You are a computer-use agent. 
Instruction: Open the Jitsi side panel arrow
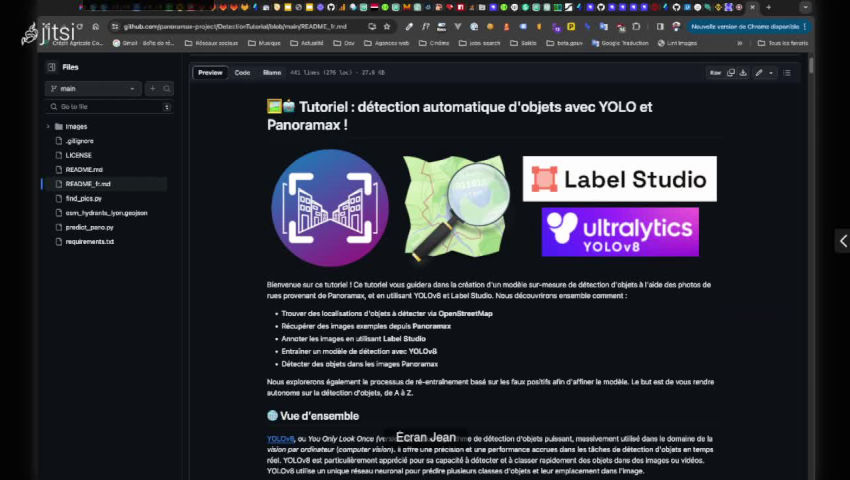click(x=842, y=241)
